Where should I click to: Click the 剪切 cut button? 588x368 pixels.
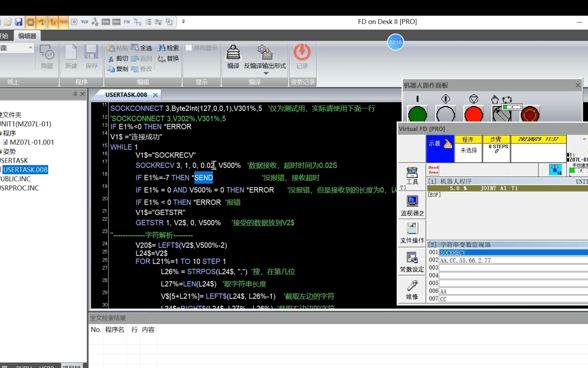(118, 58)
